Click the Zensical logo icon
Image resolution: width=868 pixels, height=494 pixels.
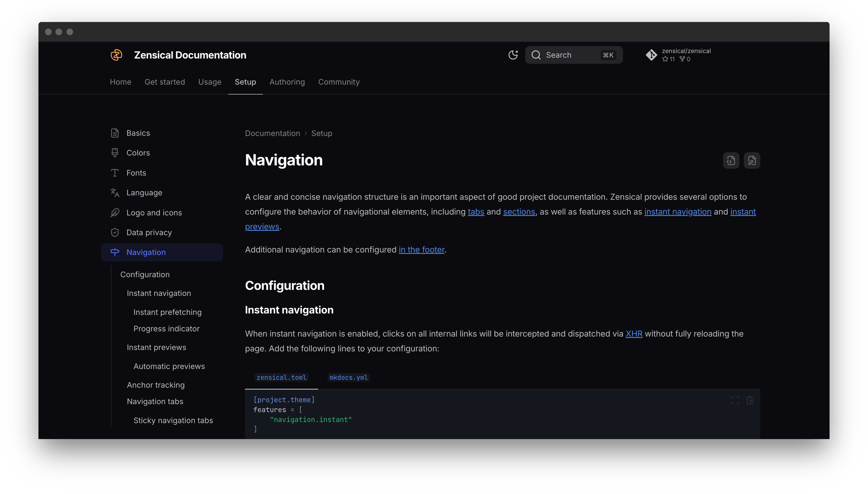point(116,55)
